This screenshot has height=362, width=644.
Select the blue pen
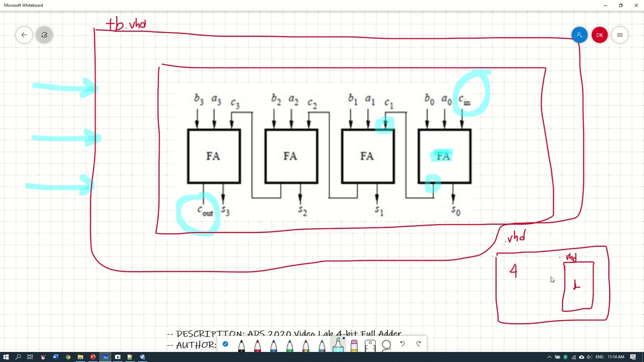point(274,346)
